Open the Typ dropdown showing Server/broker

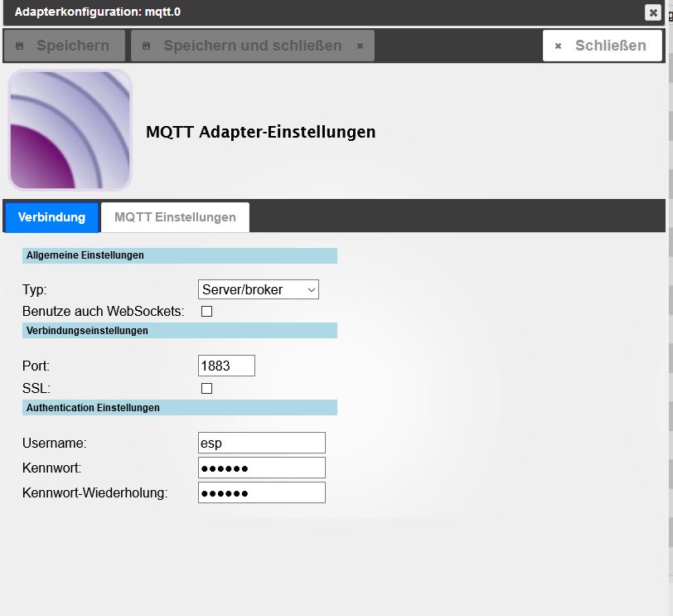pos(259,289)
